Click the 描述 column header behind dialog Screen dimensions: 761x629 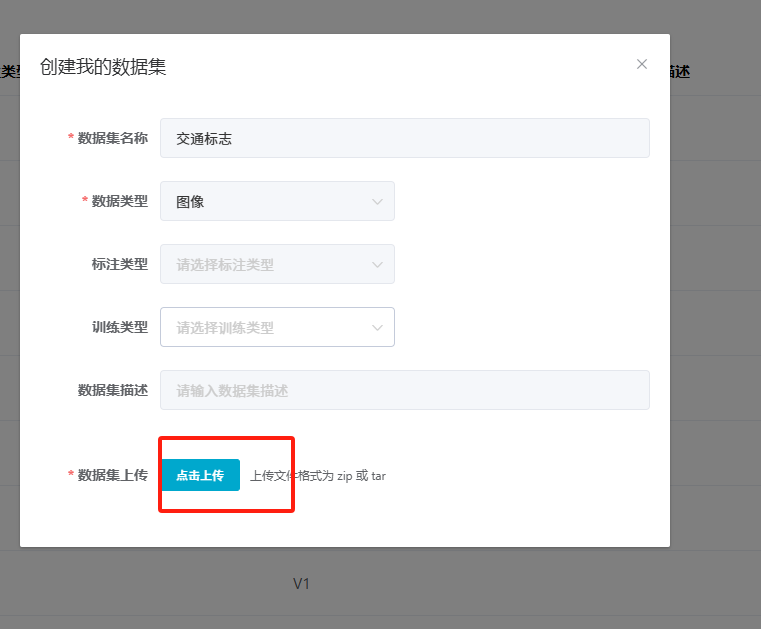[x=680, y=71]
